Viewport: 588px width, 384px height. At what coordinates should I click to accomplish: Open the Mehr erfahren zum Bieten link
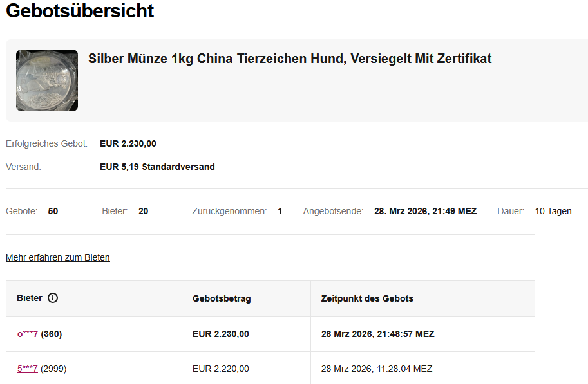(58, 257)
